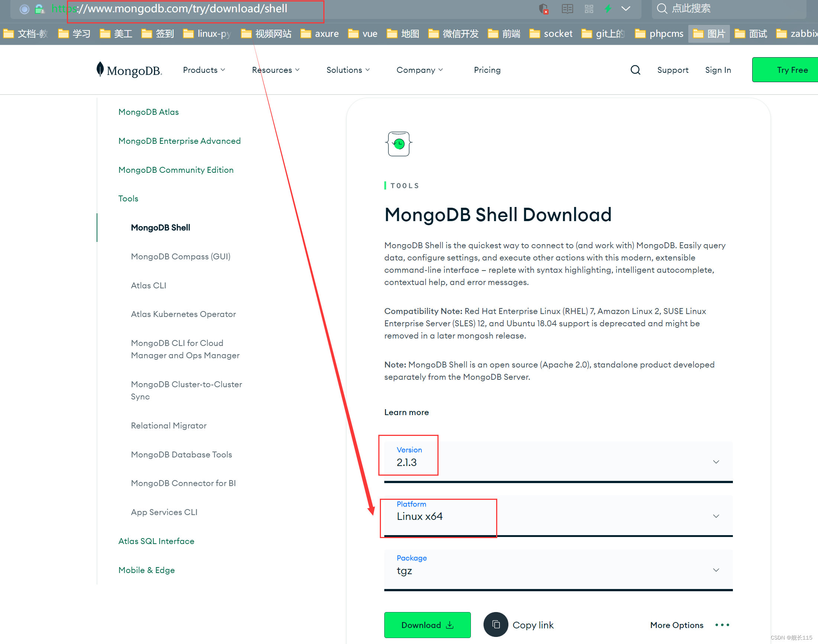The width and height of the screenshot is (818, 644).
Task: Open the Resources menu
Action: pos(276,70)
